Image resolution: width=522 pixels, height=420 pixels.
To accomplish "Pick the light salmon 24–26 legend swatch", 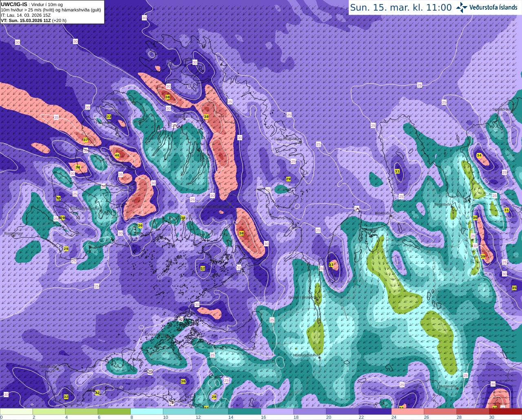I will [x=408, y=411].
